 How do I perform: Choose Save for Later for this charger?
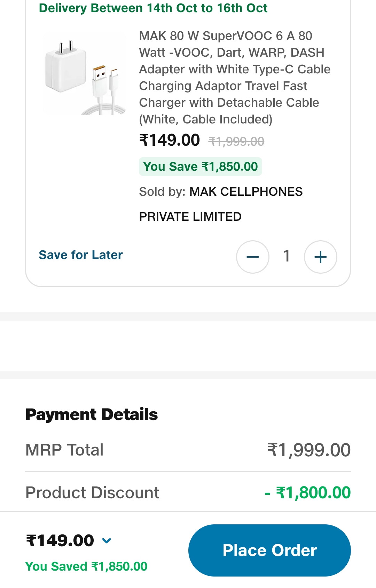coord(81,255)
